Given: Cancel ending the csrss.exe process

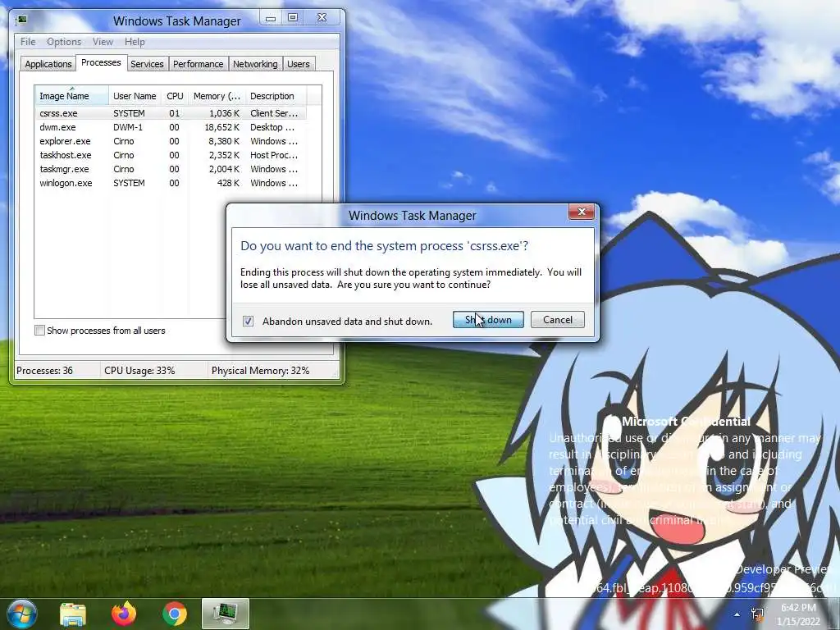Looking at the screenshot, I should (557, 320).
